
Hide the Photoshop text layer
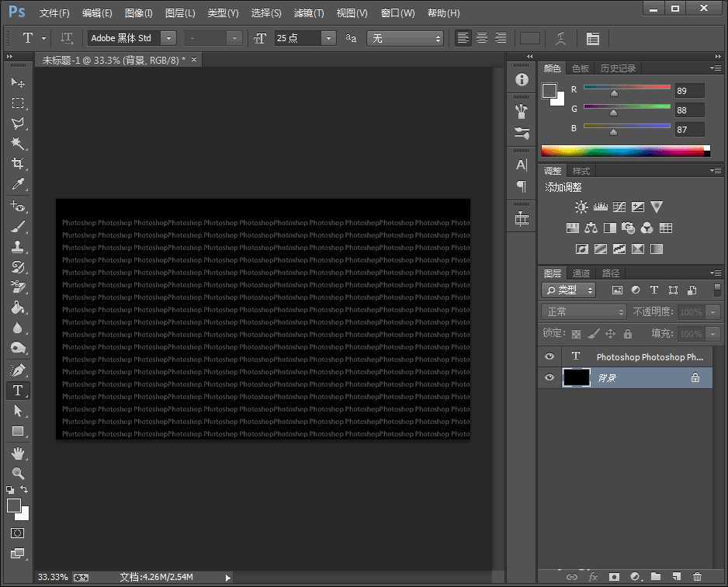(549, 356)
